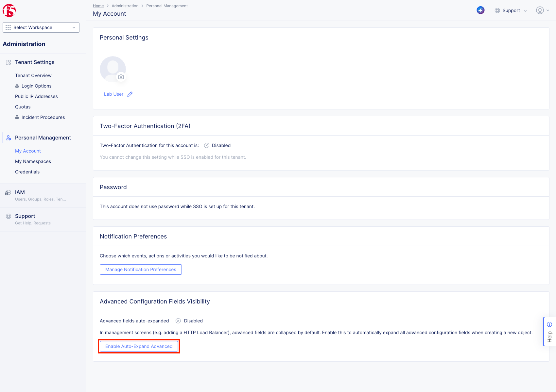Click the Support lifebuoy icon in header
This screenshot has height=392, width=556.
tap(497, 10)
